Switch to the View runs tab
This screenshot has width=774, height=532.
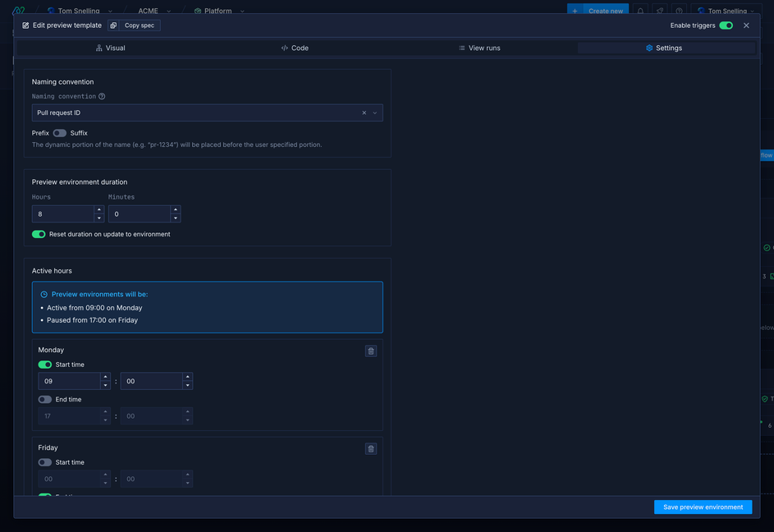click(x=479, y=48)
